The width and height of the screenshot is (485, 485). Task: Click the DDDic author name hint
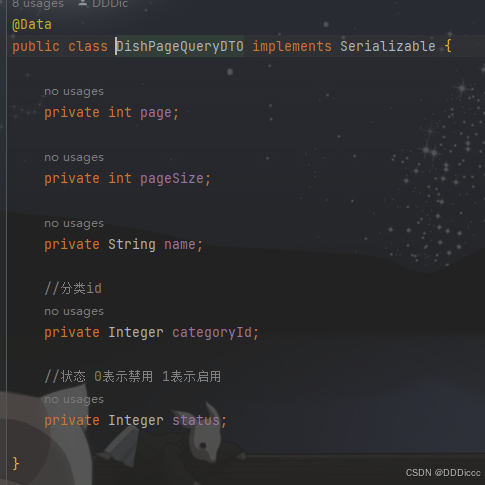(x=110, y=3)
